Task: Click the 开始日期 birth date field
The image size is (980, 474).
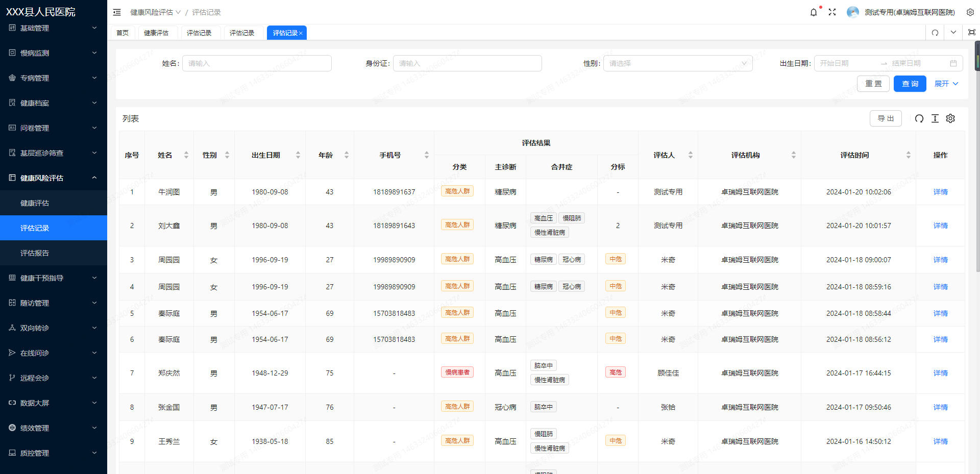Action: click(847, 63)
